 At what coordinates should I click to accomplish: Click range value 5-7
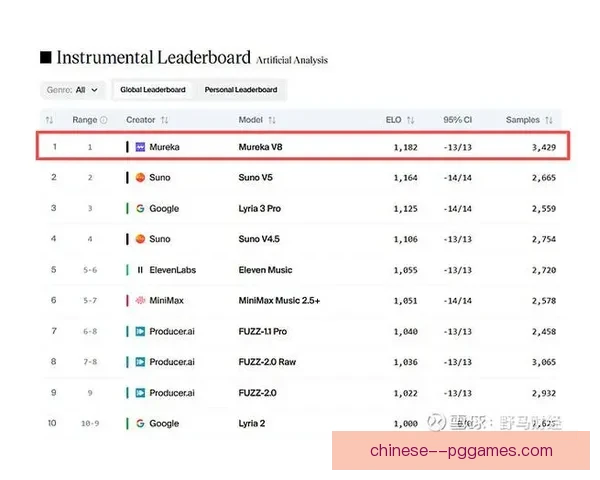(x=90, y=301)
